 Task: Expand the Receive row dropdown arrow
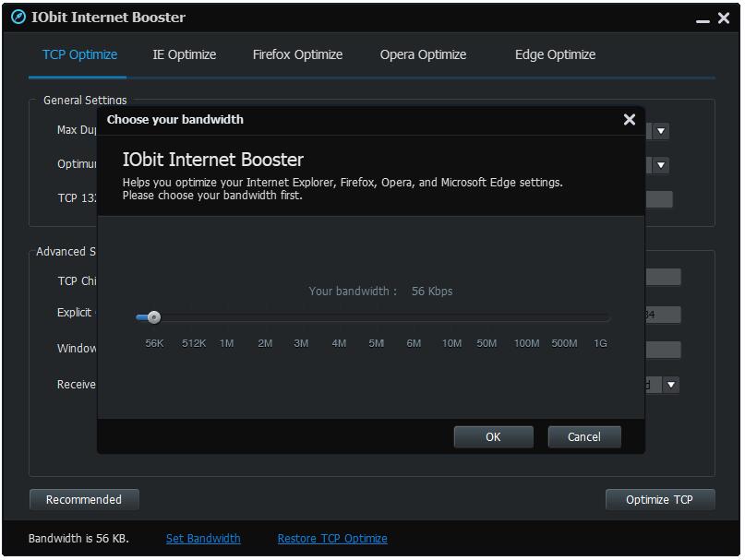click(670, 385)
